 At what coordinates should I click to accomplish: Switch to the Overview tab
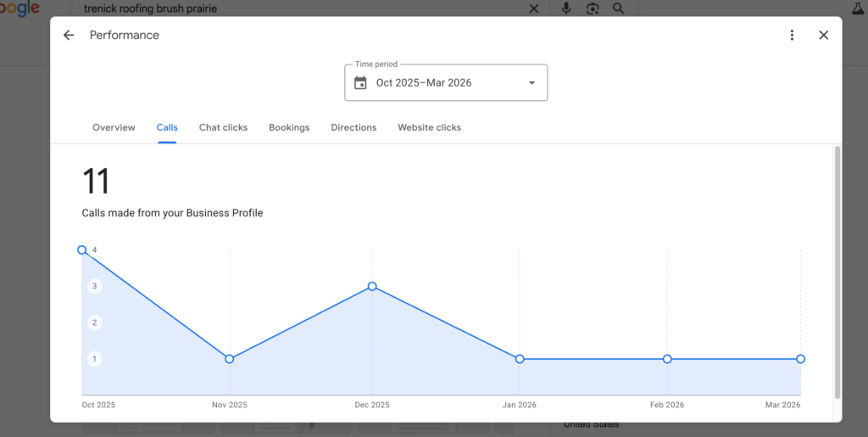[114, 127]
